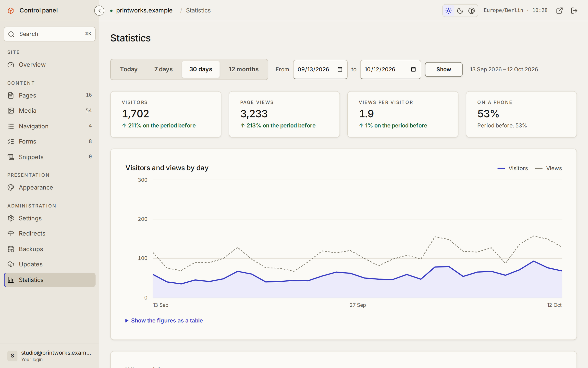Click the Forms checklist icon
This screenshot has width=588, height=368.
pyautogui.click(x=11, y=141)
